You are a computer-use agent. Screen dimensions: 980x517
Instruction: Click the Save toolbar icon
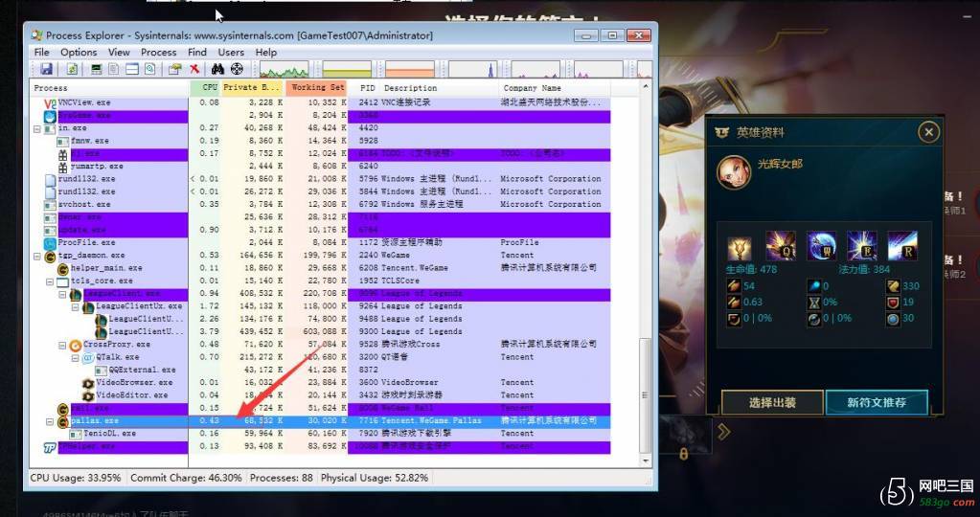point(46,69)
